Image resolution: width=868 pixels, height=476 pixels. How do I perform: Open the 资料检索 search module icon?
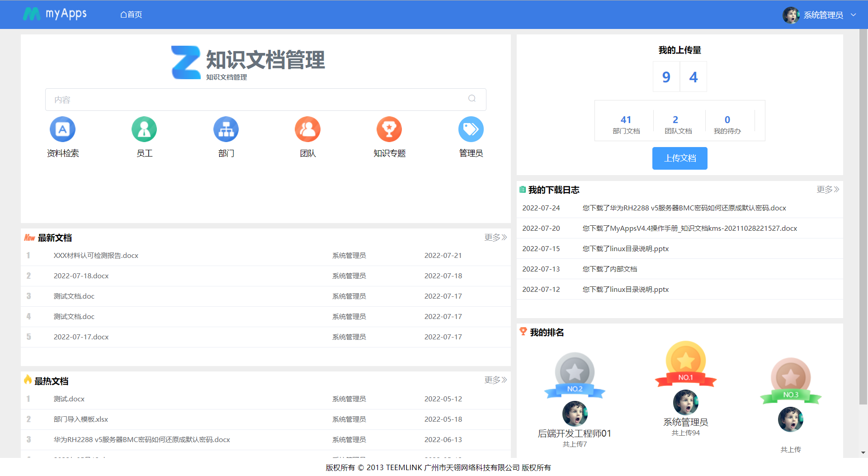point(62,129)
